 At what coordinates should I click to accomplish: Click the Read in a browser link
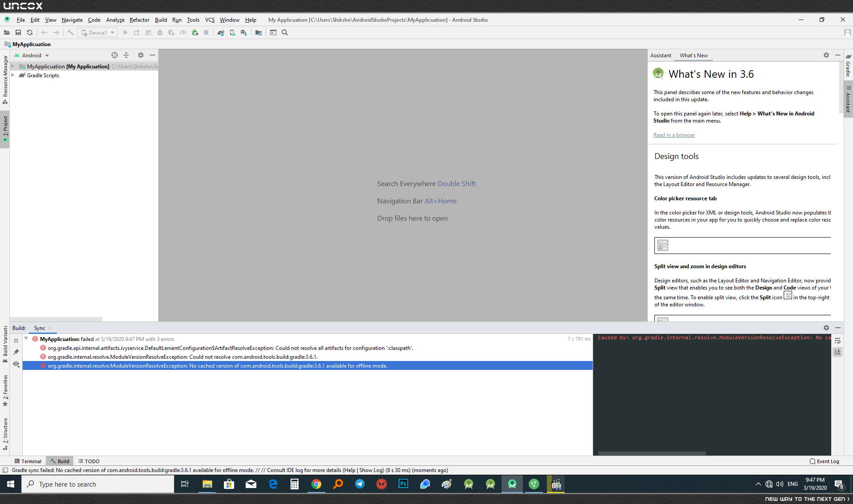click(x=674, y=135)
